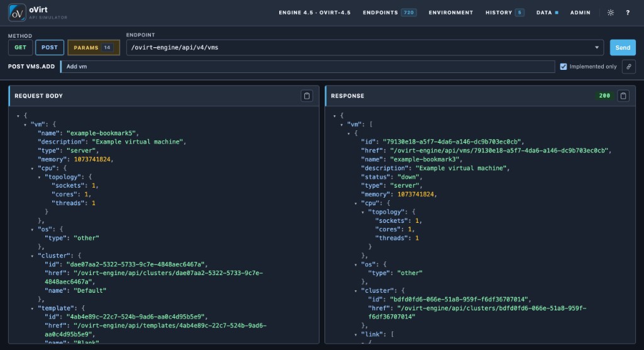Collapse the response root brace

(x=335, y=116)
